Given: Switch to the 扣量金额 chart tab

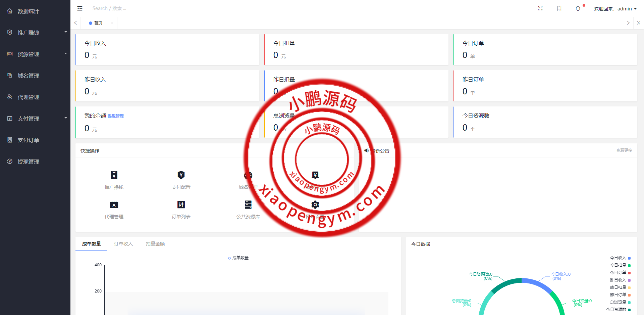Looking at the screenshot, I should [155, 244].
